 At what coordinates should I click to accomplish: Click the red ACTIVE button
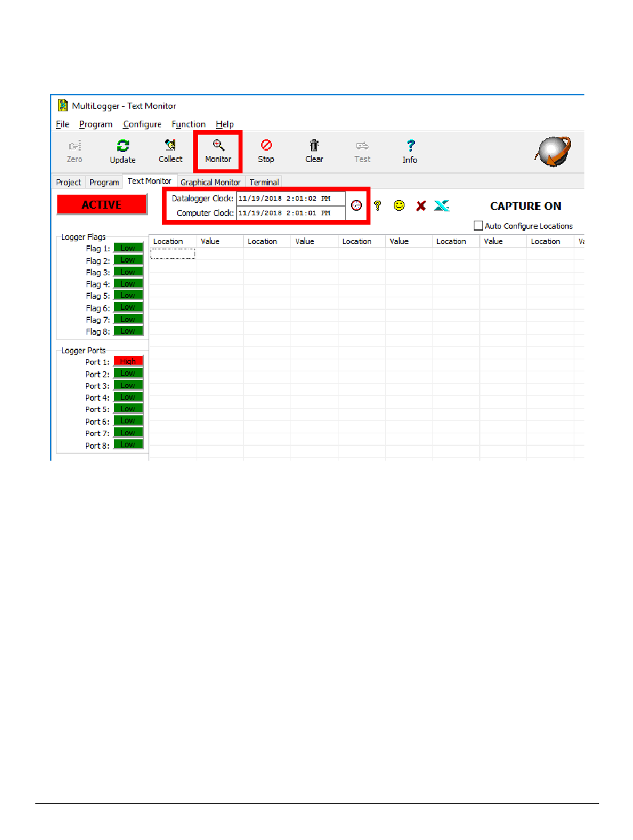[102, 205]
